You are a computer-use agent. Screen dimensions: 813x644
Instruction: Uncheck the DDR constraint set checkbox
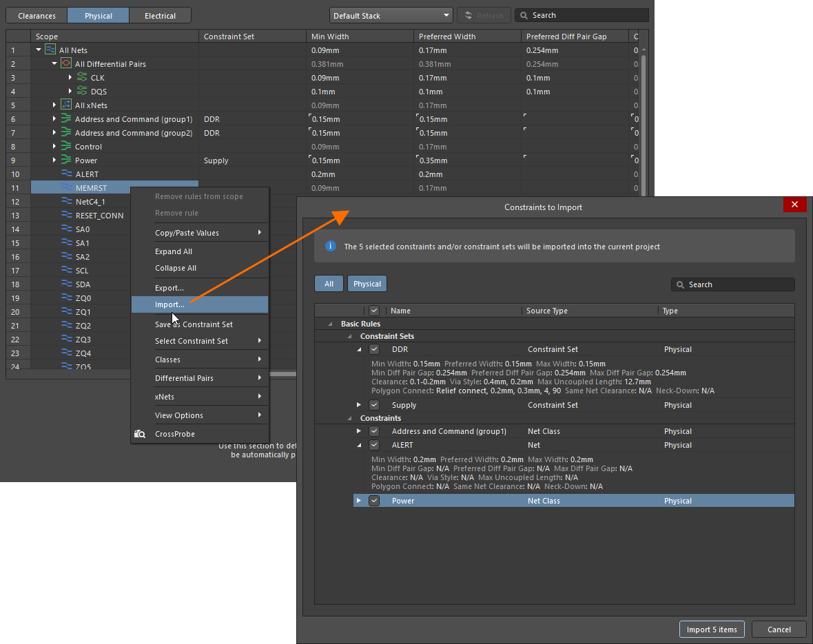click(x=374, y=349)
